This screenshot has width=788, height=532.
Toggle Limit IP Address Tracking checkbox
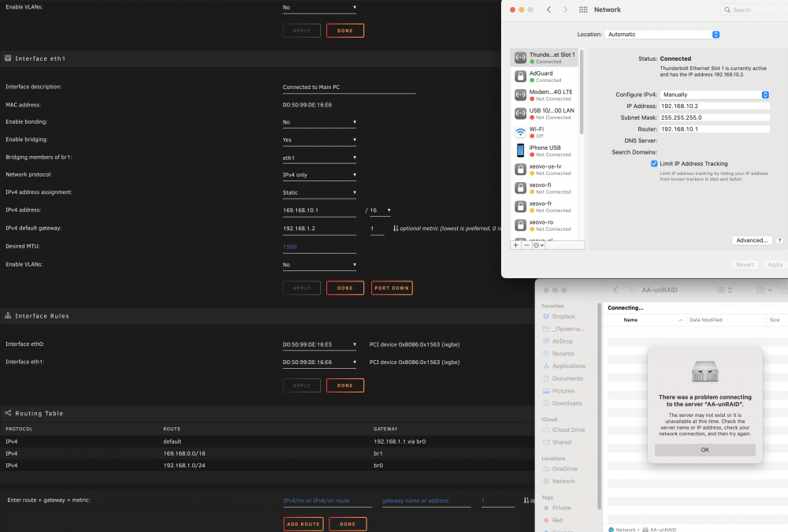[654, 163]
